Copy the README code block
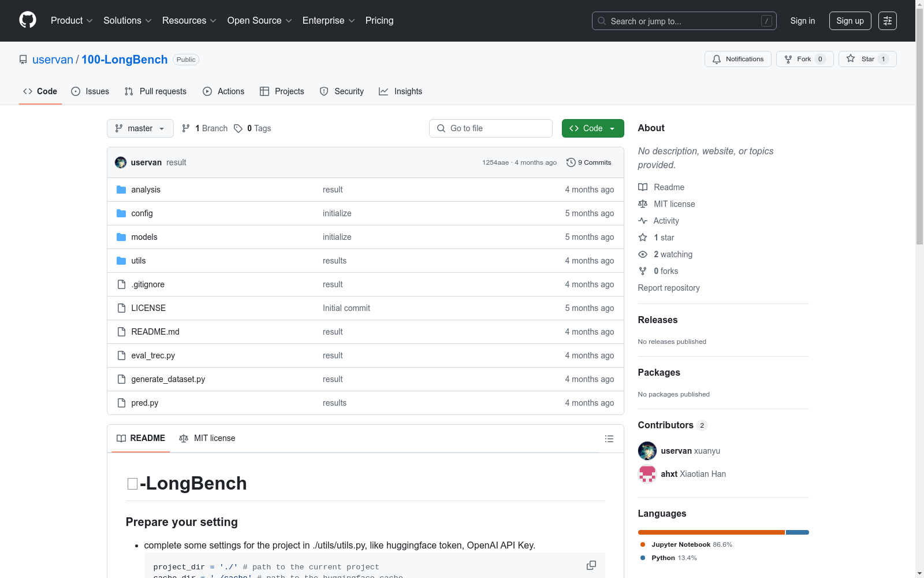 (591, 565)
